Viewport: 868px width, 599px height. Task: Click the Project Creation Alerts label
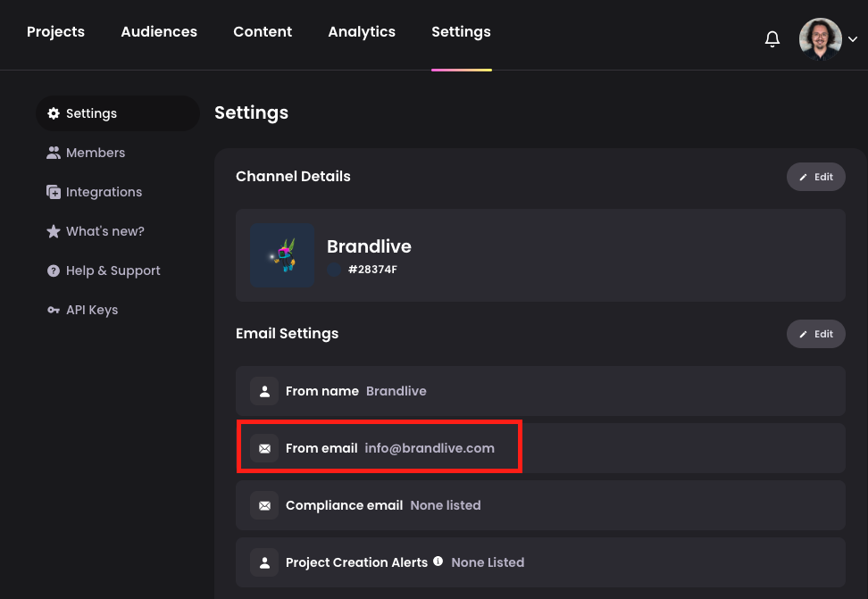pos(356,562)
